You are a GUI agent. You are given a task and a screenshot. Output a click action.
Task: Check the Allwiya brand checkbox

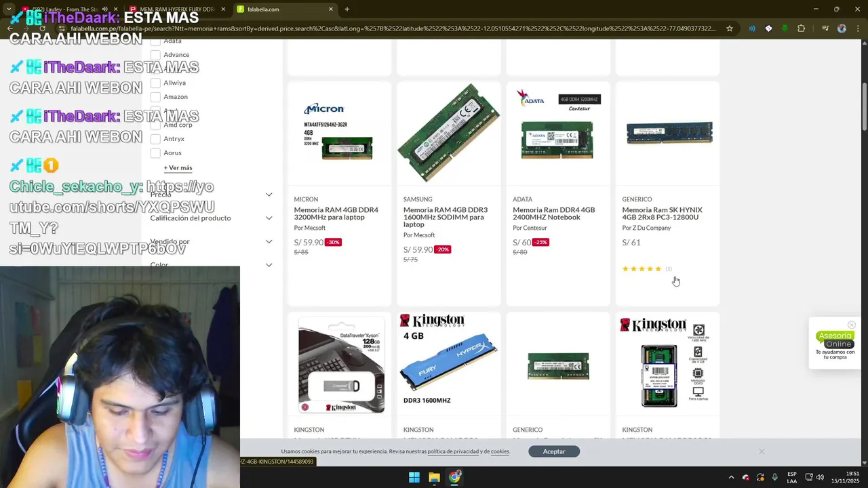coord(155,83)
